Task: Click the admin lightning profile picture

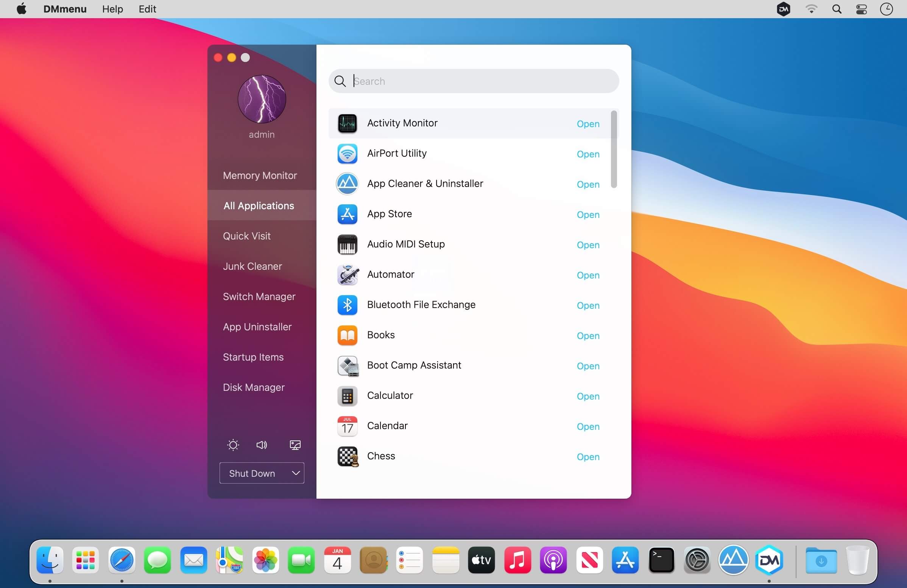Action: [262, 99]
